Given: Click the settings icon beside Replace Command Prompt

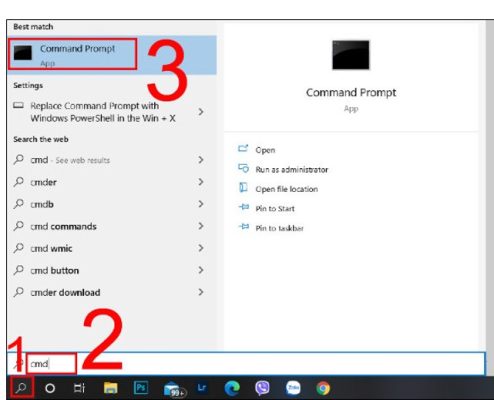Looking at the screenshot, I should 18,106.
